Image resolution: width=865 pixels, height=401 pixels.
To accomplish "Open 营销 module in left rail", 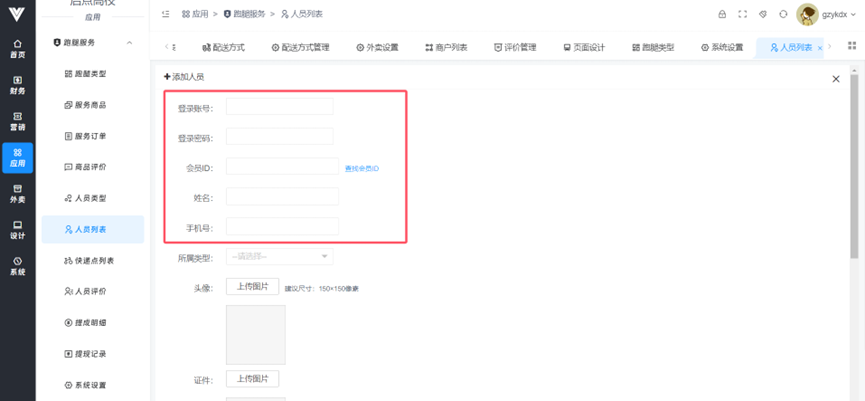I will pyautogui.click(x=17, y=121).
